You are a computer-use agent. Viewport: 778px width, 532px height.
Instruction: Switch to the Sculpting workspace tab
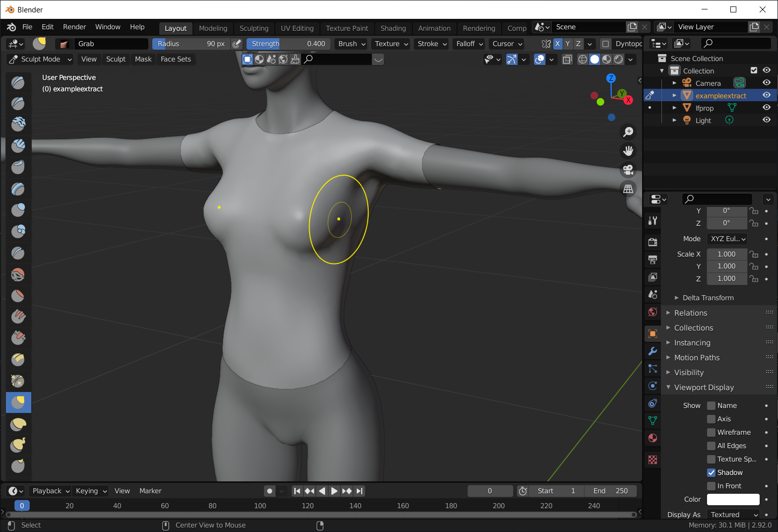[254, 28]
